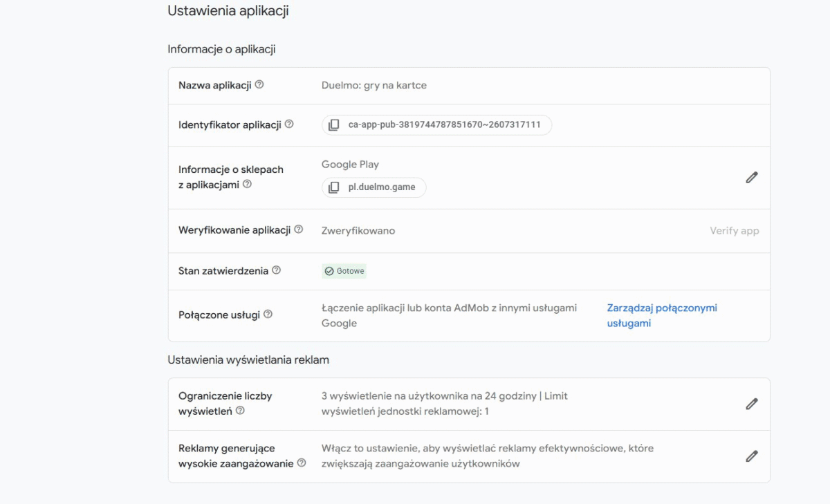Click the pl.duelmo.game chip
The width and height of the screenshot is (830, 504).
coord(373,187)
